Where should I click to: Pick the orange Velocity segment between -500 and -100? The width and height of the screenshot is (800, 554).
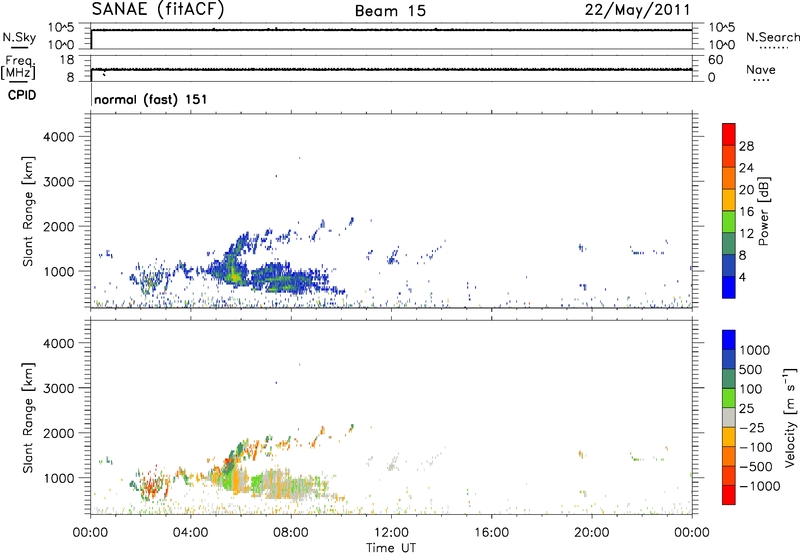click(729, 456)
